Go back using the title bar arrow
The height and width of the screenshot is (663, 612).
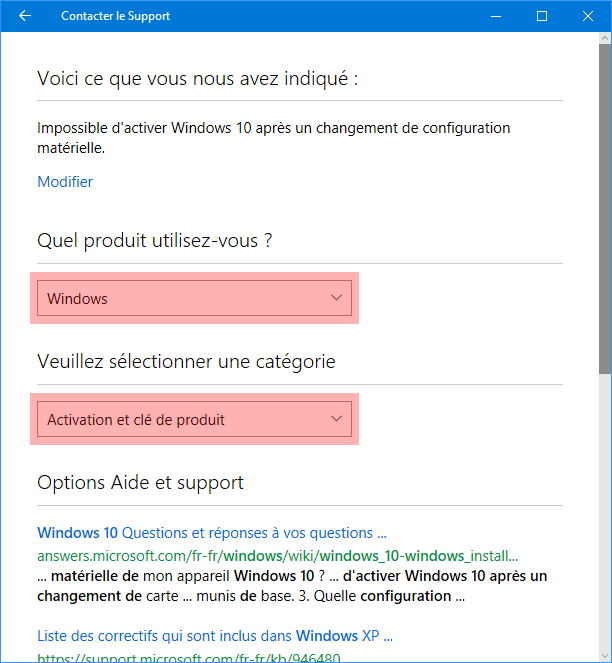point(25,16)
